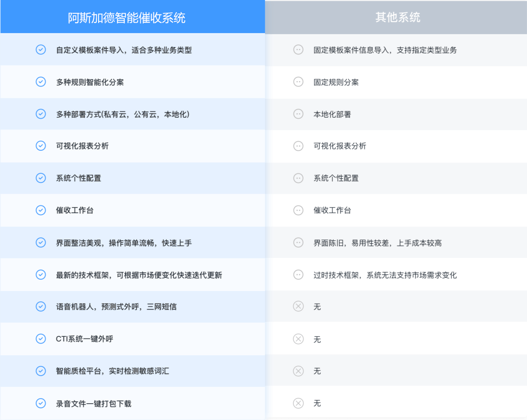
Task: Select the 其他系统 column header
Action: [x=397, y=18]
